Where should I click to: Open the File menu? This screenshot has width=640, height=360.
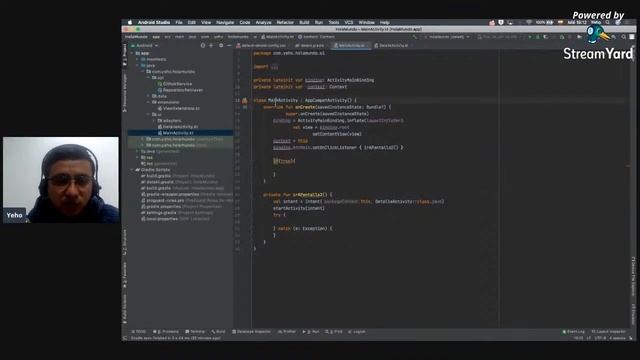pyautogui.click(x=179, y=22)
